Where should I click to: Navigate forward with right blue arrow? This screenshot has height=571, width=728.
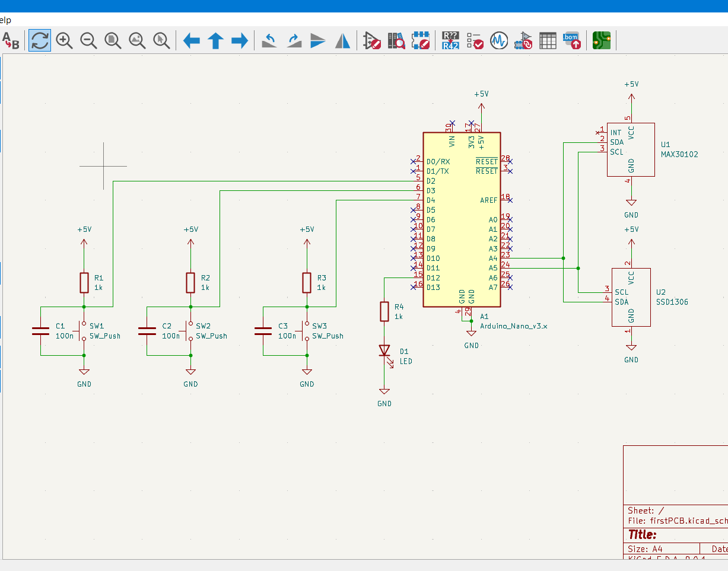240,41
